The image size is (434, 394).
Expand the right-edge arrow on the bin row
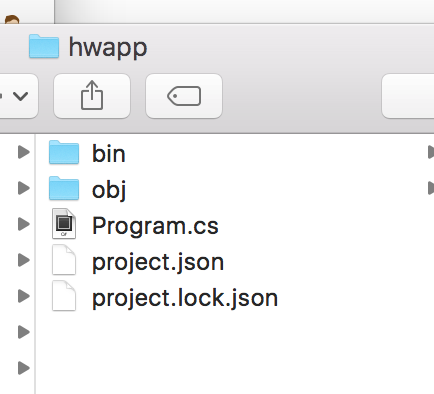431,152
